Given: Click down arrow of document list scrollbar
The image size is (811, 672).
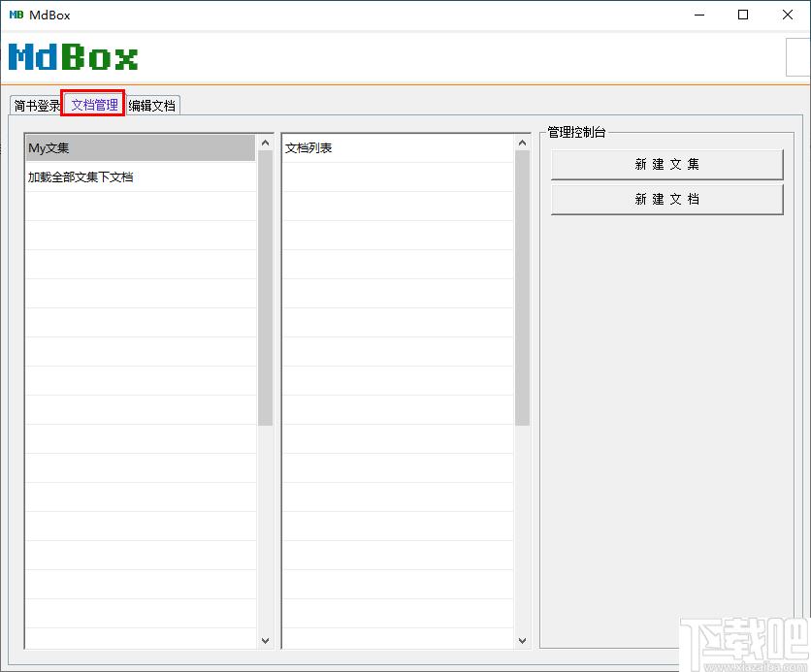Looking at the screenshot, I should pyautogui.click(x=522, y=640).
